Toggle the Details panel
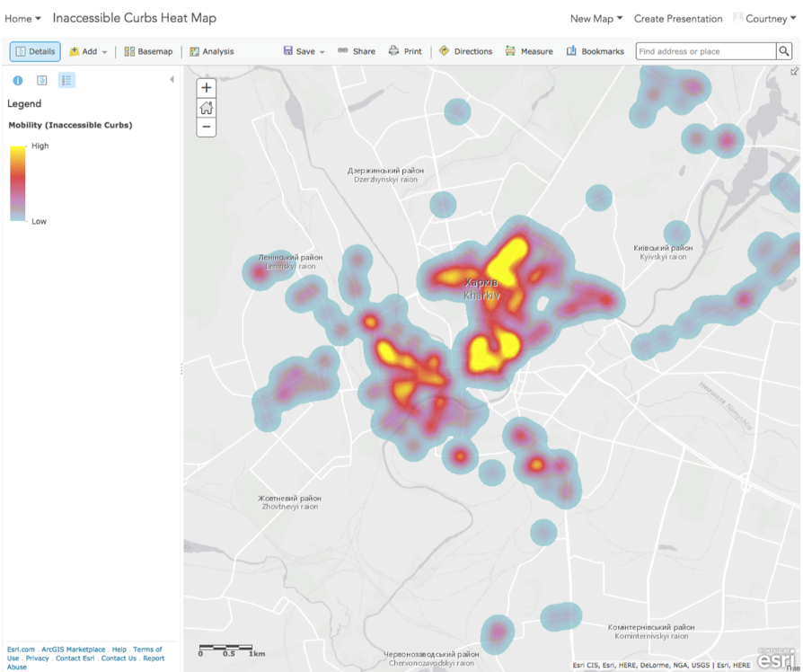Viewport: 803px width, 672px height. pos(34,51)
